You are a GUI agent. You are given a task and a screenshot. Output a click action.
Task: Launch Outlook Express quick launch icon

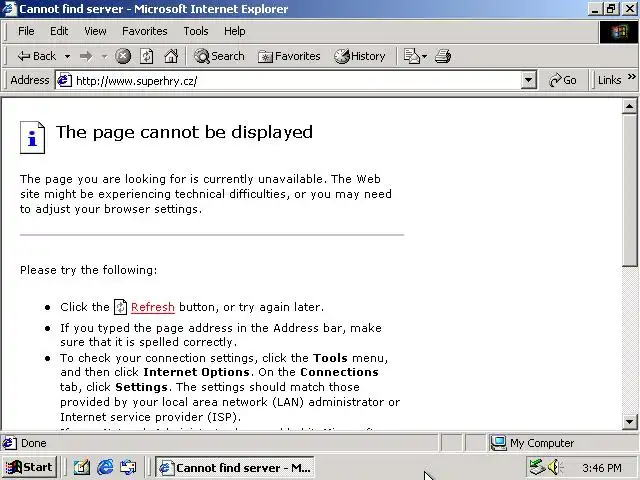pos(128,467)
